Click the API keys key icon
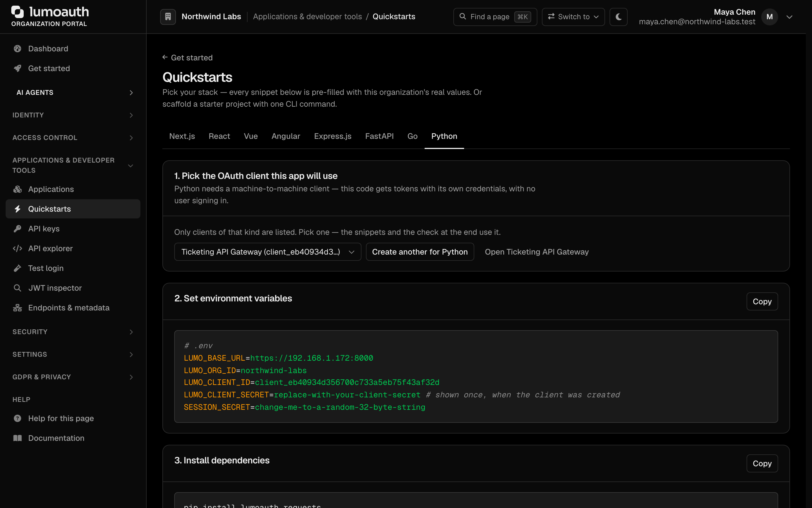Screen dimensions: 812x508 point(17,229)
